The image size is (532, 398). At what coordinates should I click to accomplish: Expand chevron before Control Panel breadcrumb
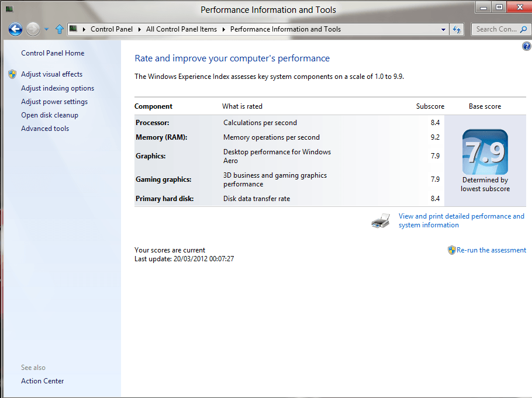coord(84,30)
